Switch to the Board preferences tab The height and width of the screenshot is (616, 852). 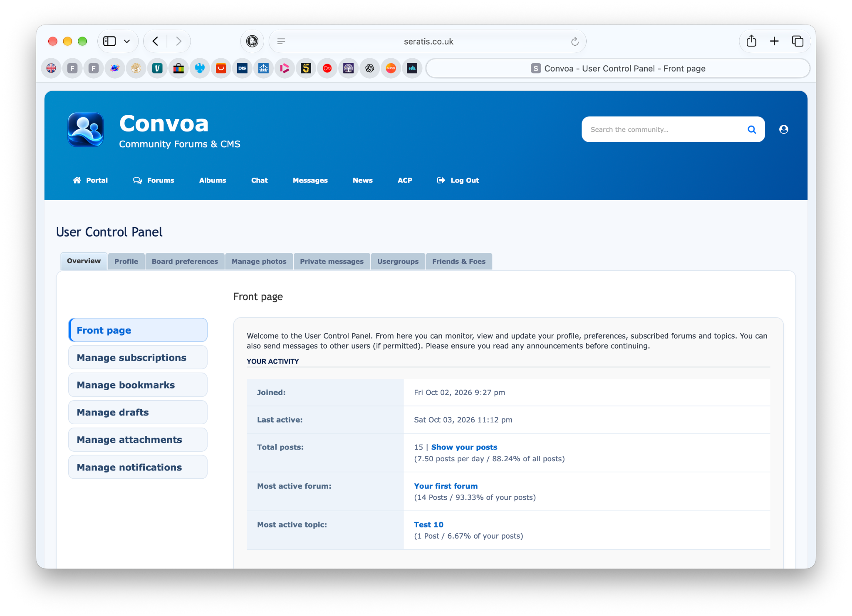coord(185,261)
